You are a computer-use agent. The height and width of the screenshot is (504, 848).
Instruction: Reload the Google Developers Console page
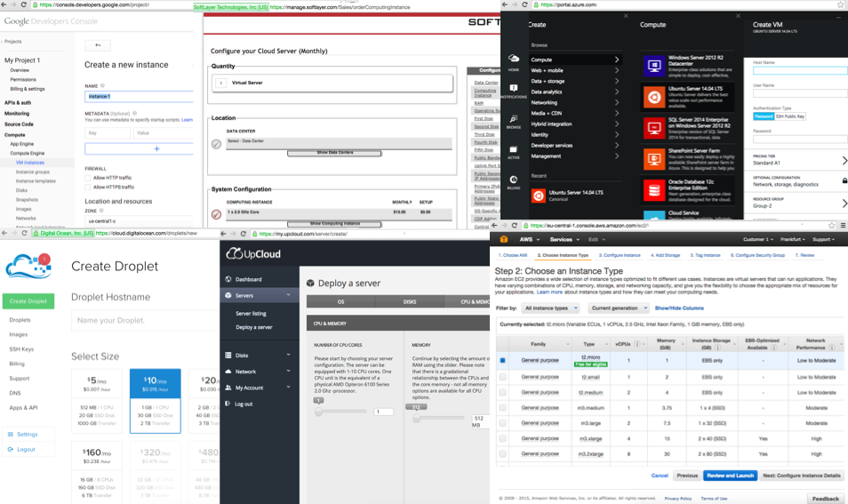[x=24, y=4]
